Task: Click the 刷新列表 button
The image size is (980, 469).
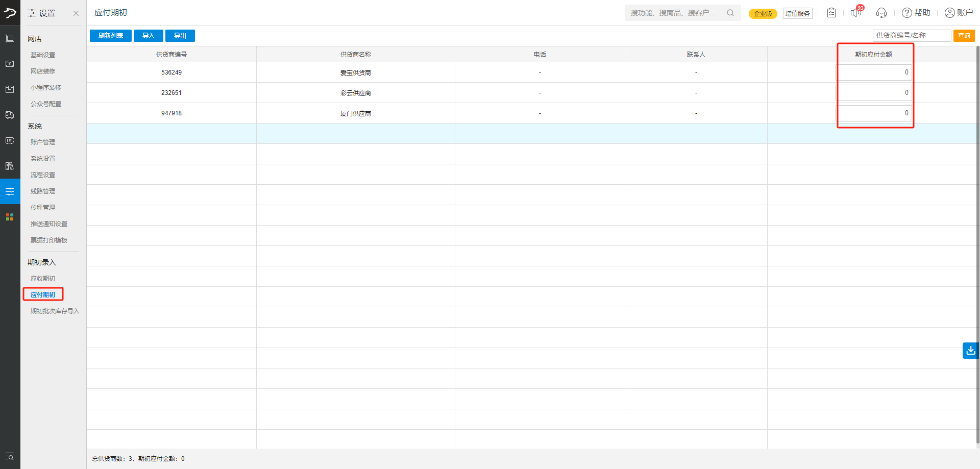Action: 111,36
